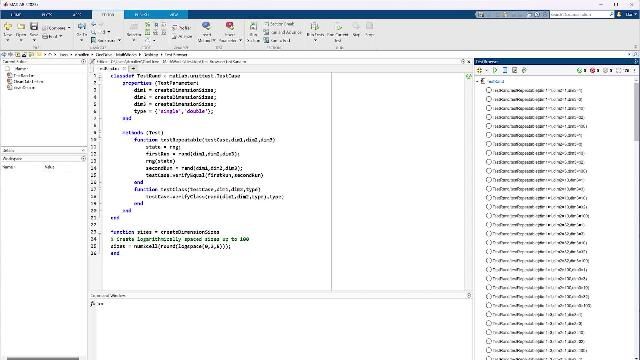Collapse the TestRand suite in the test tree
640x360 pixels.
[x=477, y=81]
